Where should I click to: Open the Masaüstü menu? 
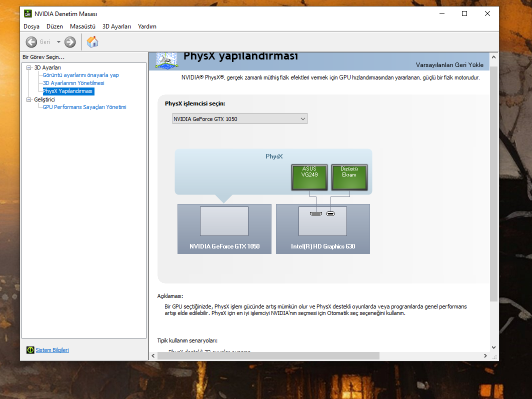point(82,26)
